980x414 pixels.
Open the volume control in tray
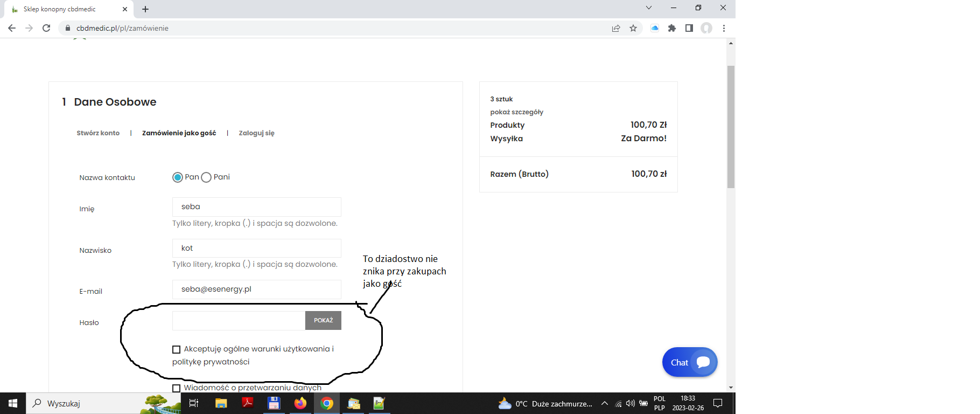631,403
